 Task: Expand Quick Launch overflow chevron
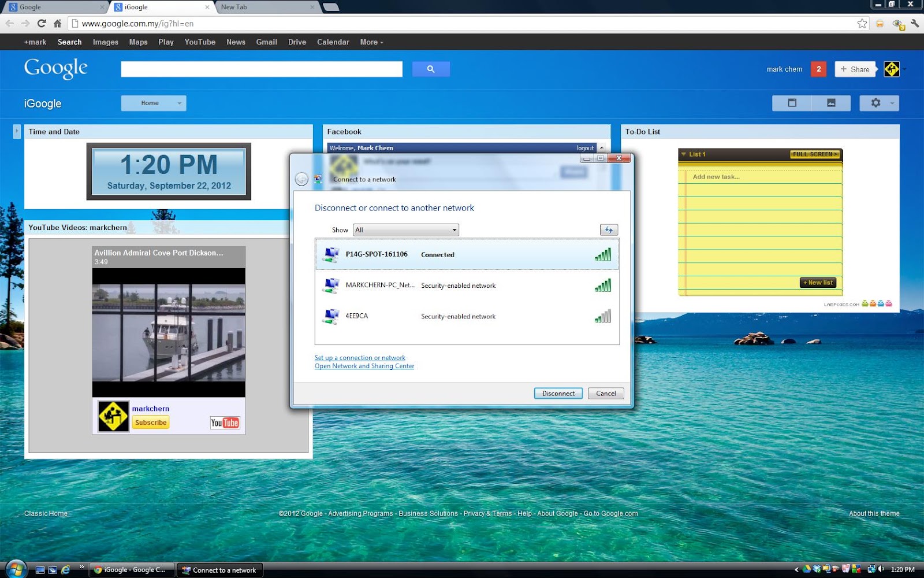[81, 567]
